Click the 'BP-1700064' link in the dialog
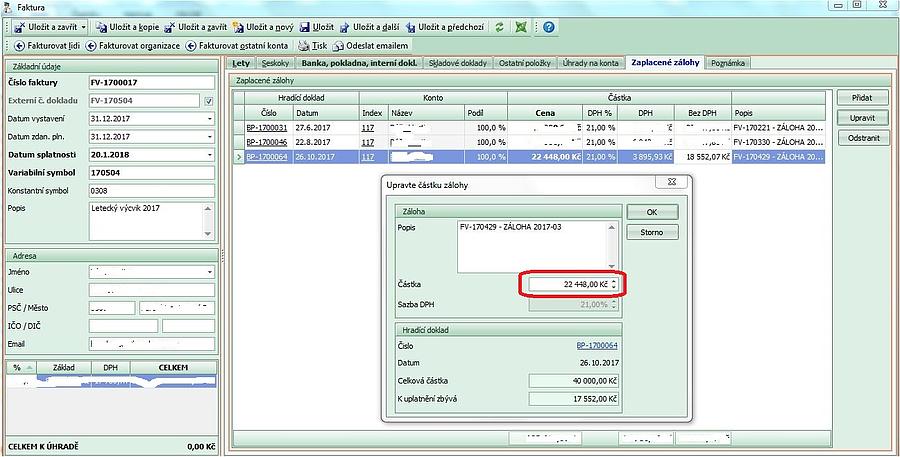 pos(595,344)
